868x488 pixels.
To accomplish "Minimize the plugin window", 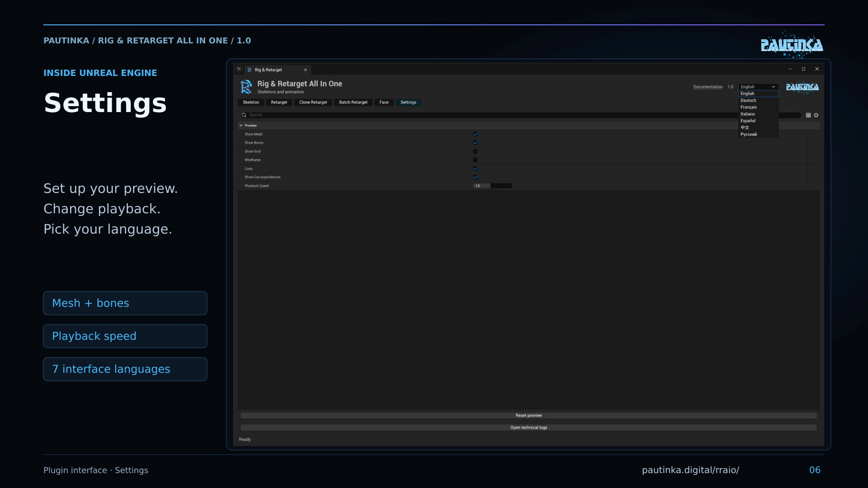I will click(790, 69).
